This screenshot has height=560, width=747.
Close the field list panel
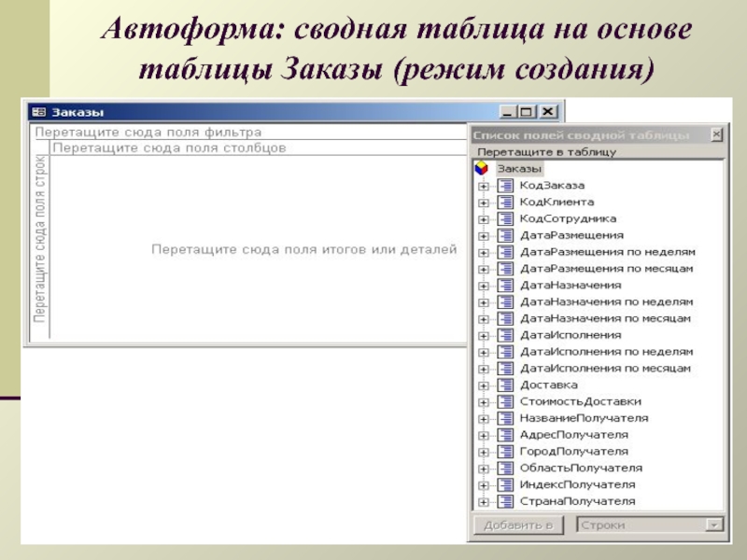(x=716, y=134)
